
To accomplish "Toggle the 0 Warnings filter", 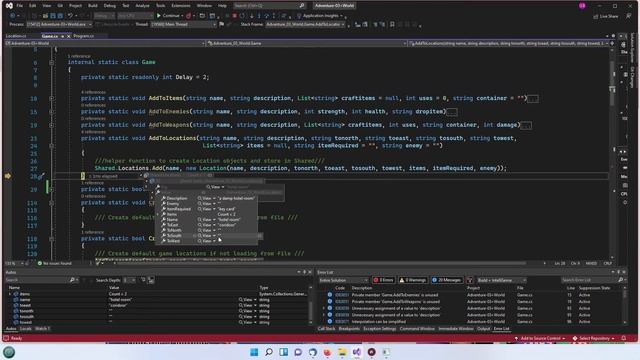I will pyautogui.click(x=412, y=280).
